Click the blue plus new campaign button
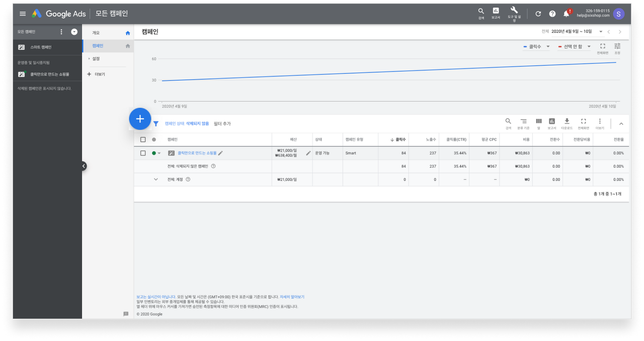 click(x=140, y=119)
